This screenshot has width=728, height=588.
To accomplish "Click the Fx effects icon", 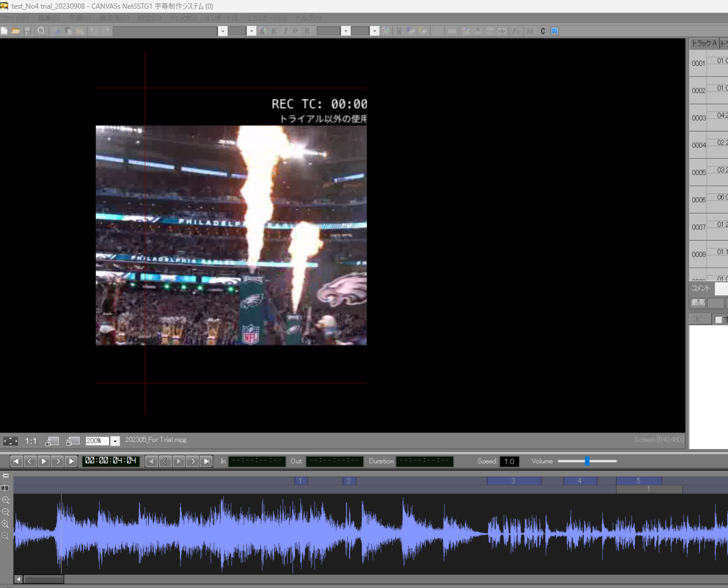I will (x=516, y=31).
